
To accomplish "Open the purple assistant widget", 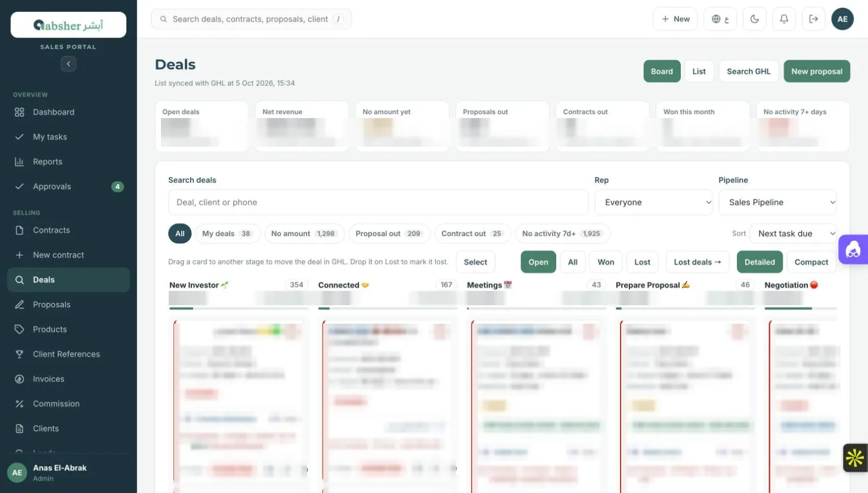I will pyautogui.click(x=853, y=249).
